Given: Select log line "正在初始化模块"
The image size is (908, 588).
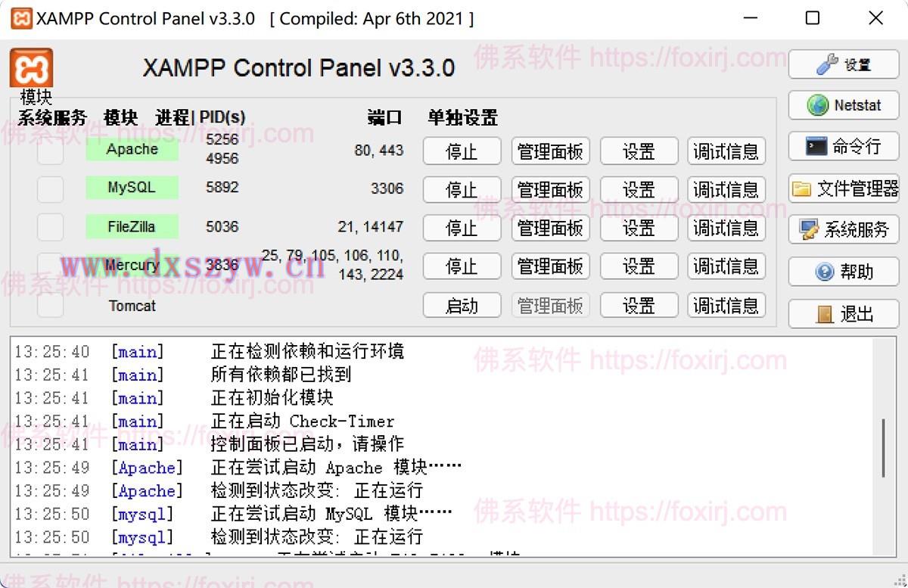Looking at the screenshot, I should click(272, 398).
